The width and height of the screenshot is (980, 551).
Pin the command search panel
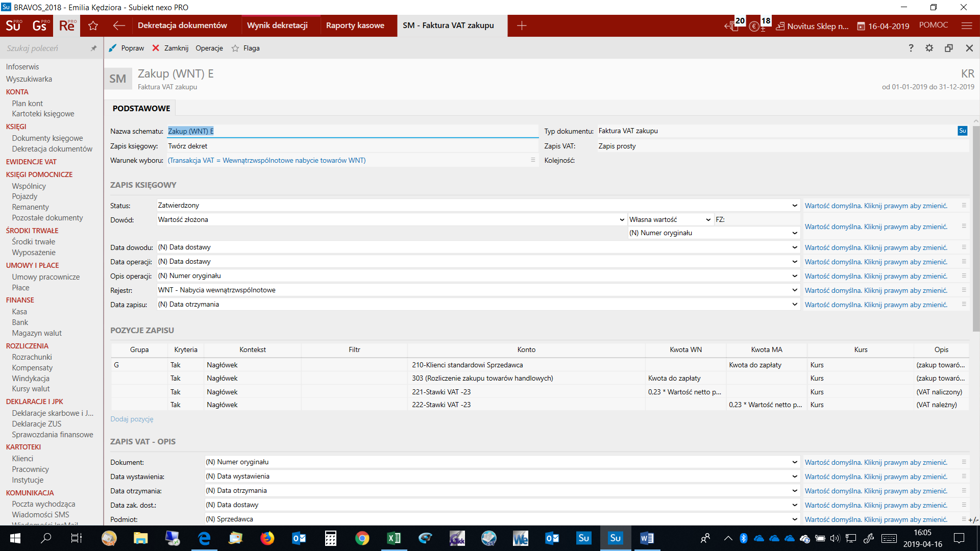[93, 48]
